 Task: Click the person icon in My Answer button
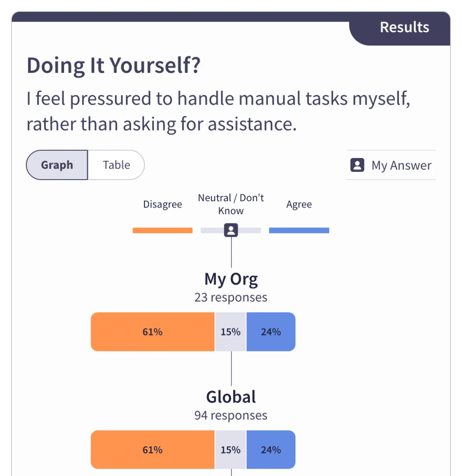[357, 165]
